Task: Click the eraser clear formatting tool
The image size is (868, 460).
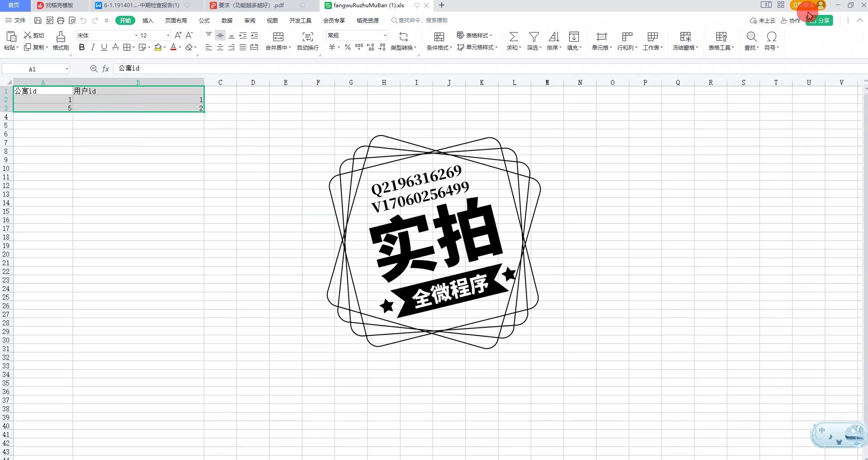Action: coord(189,47)
